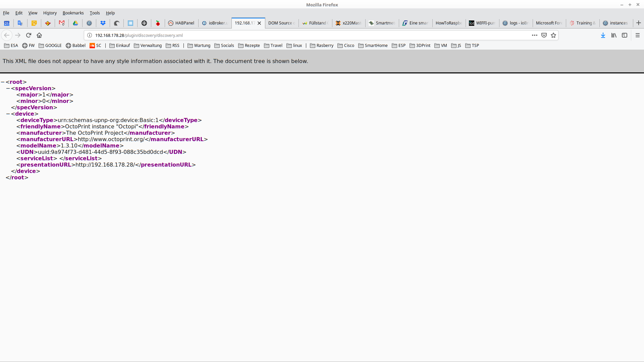Open the View menu
The width and height of the screenshot is (644, 362).
point(33,13)
